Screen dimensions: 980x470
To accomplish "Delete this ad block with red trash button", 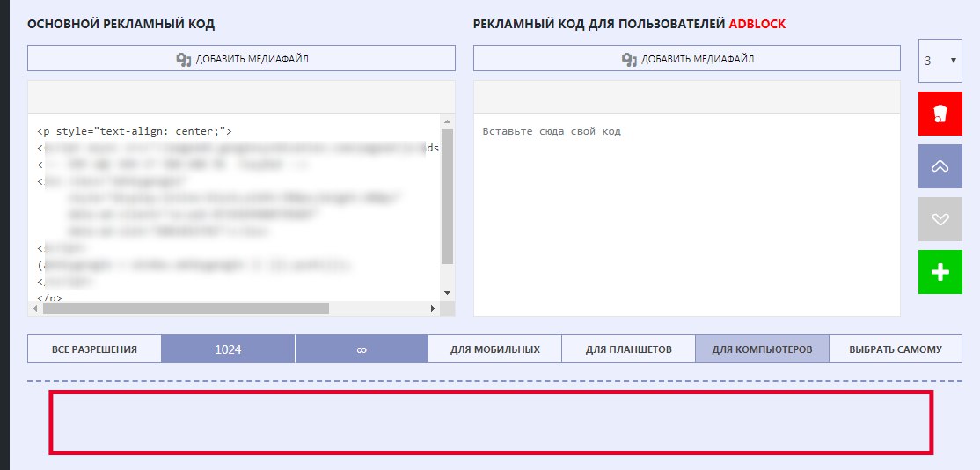I will [x=940, y=114].
